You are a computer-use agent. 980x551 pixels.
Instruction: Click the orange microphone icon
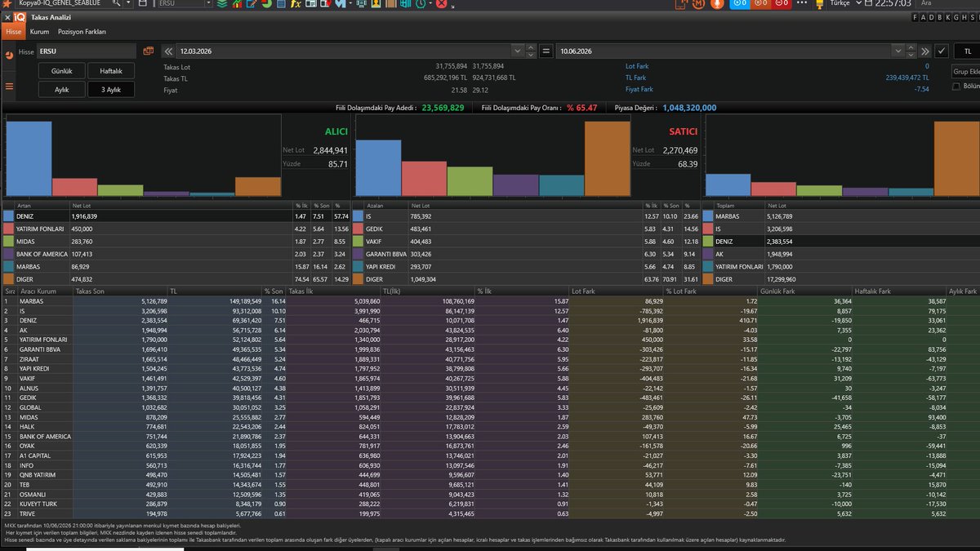[717, 3]
